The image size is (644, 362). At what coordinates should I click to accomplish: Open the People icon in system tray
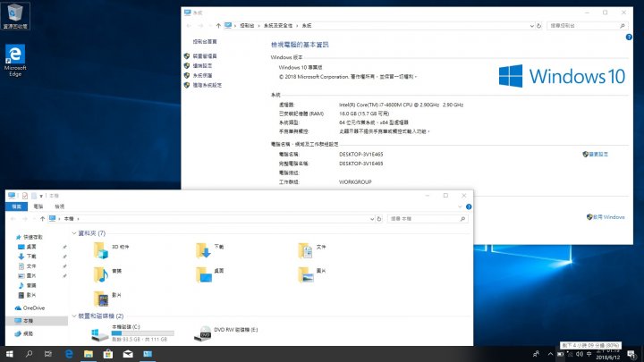(x=536, y=354)
